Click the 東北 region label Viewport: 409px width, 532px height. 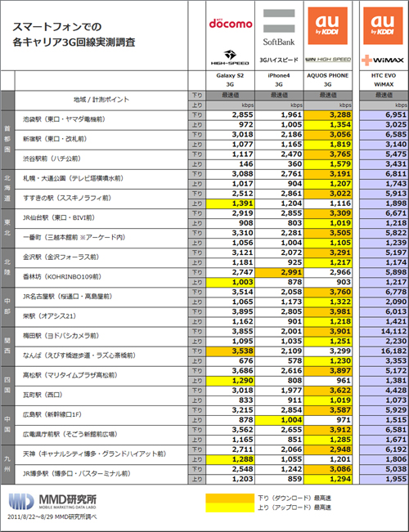point(7,228)
